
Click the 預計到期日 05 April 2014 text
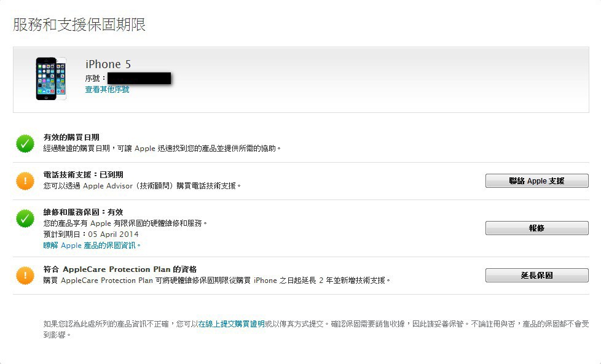tap(91, 234)
